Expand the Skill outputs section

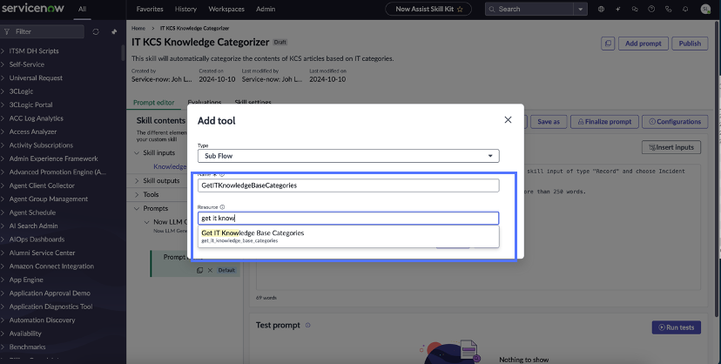(x=137, y=181)
